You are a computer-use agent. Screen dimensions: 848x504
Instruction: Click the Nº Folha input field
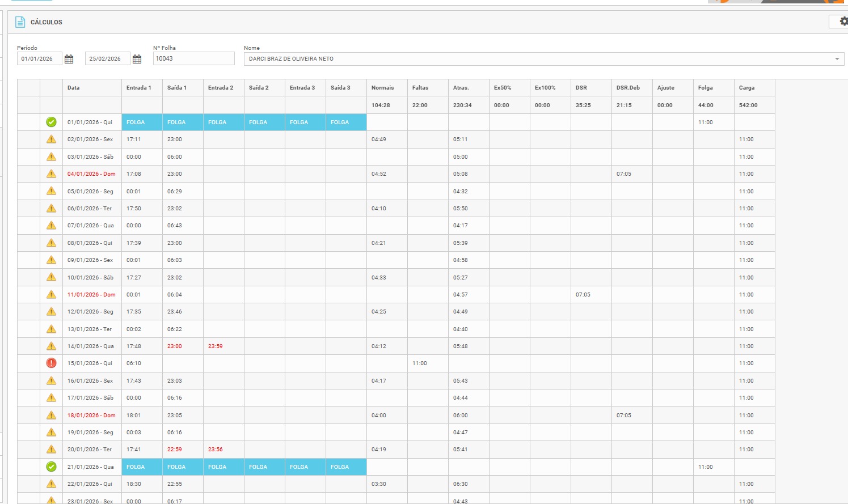pyautogui.click(x=193, y=58)
